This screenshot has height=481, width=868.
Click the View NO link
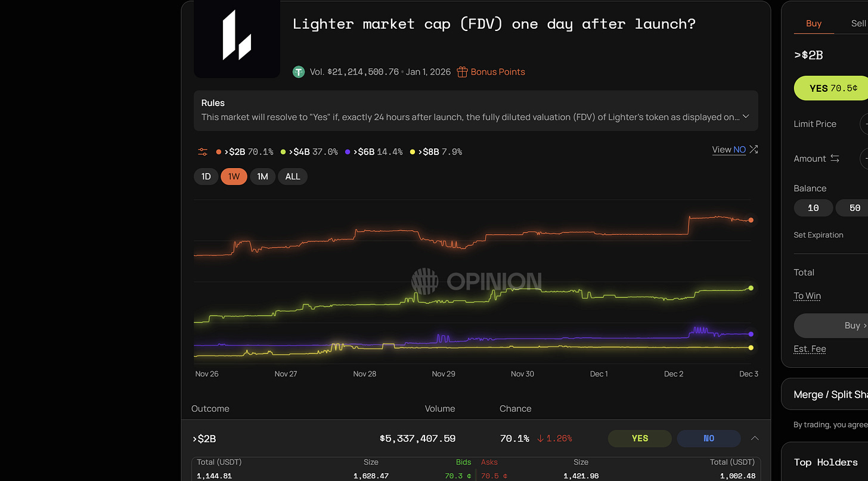(x=728, y=150)
